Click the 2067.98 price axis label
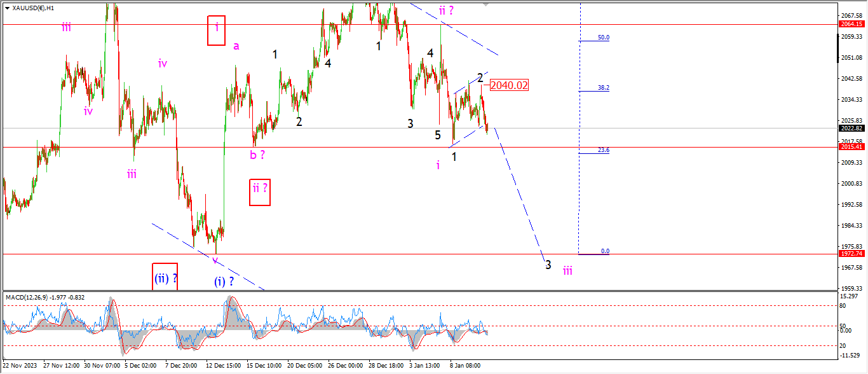868x374 pixels. [x=851, y=16]
